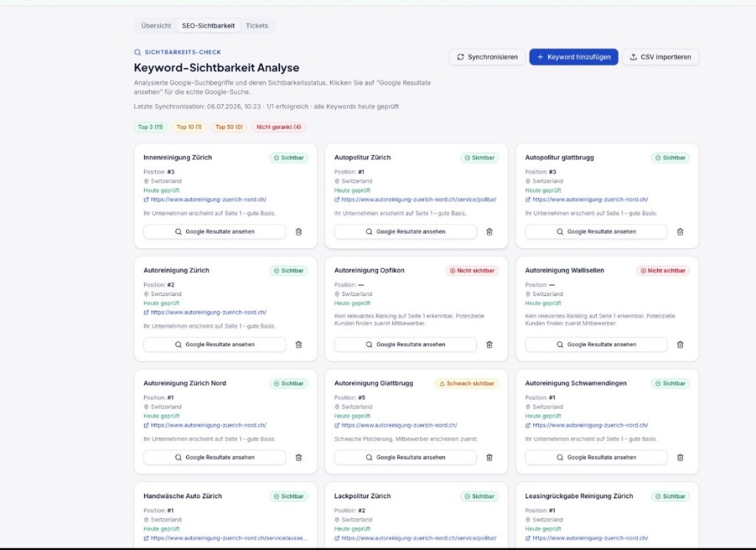This screenshot has width=756, height=550.
Task: Open Google Resultate ansehen for Autopolitur Zürich
Action: (x=405, y=232)
